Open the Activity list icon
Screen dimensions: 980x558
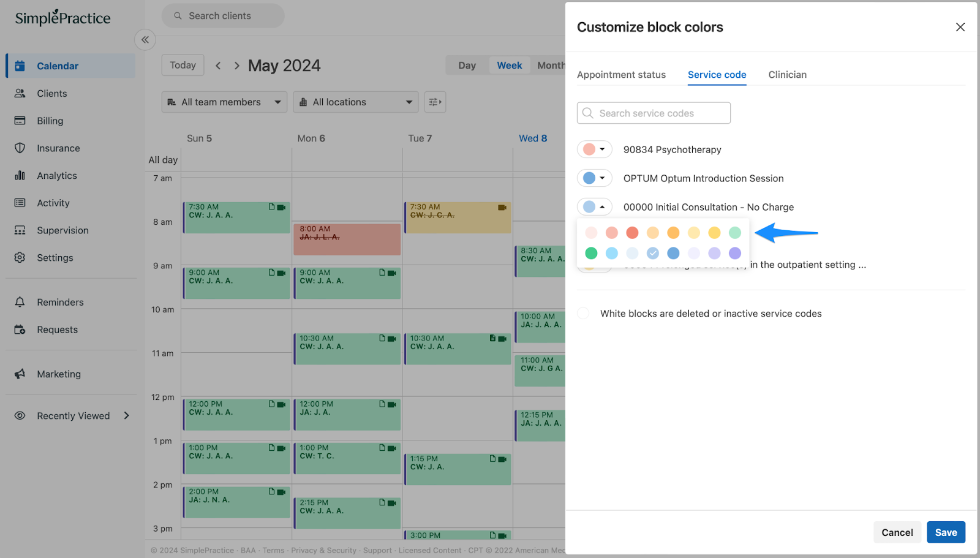tap(20, 203)
